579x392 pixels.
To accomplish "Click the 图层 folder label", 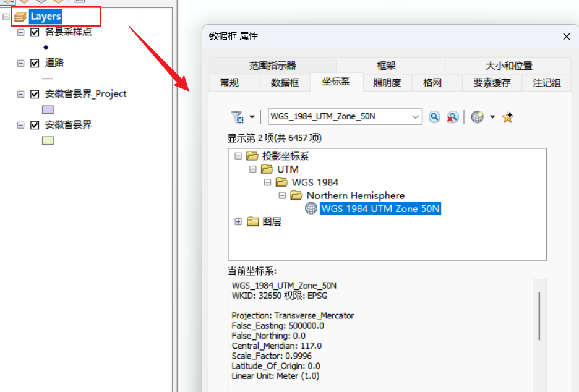I will [272, 221].
